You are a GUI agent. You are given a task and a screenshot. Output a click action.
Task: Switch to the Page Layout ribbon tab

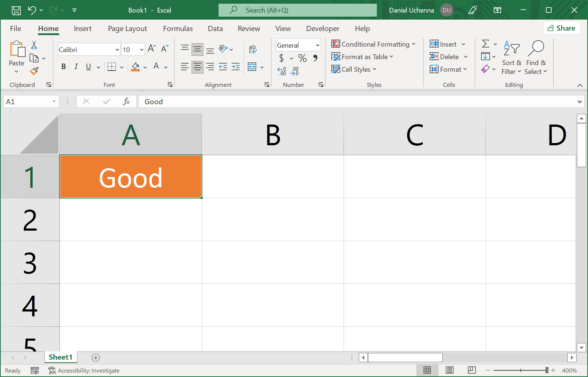click(127, 28)
